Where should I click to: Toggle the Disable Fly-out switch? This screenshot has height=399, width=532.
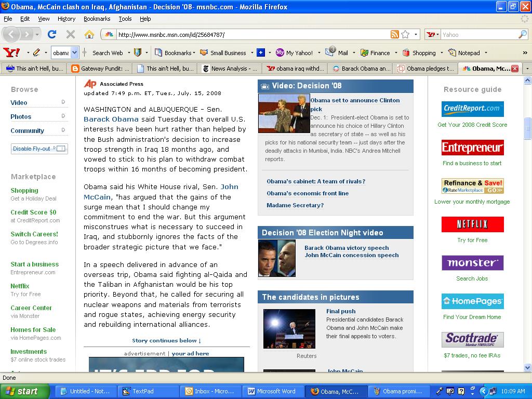61,149
